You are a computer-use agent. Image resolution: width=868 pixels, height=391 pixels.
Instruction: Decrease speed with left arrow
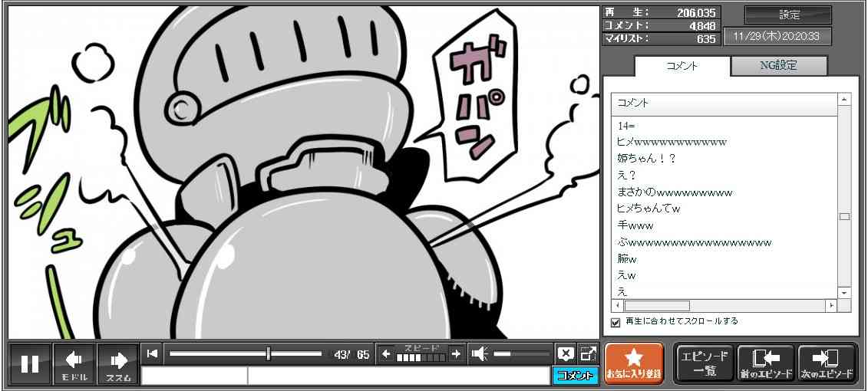point(386,353)
